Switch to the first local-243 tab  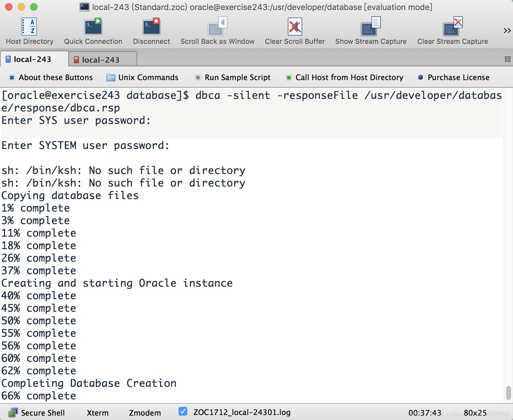click(34, 59)
